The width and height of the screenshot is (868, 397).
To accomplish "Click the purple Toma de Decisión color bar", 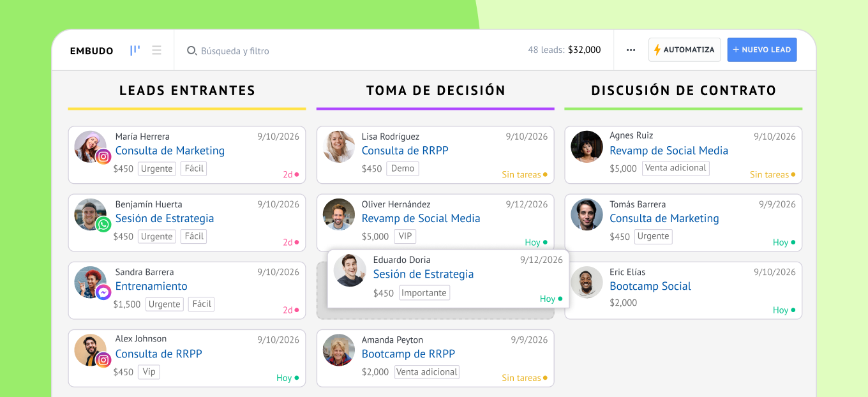I will click(435, 109).
